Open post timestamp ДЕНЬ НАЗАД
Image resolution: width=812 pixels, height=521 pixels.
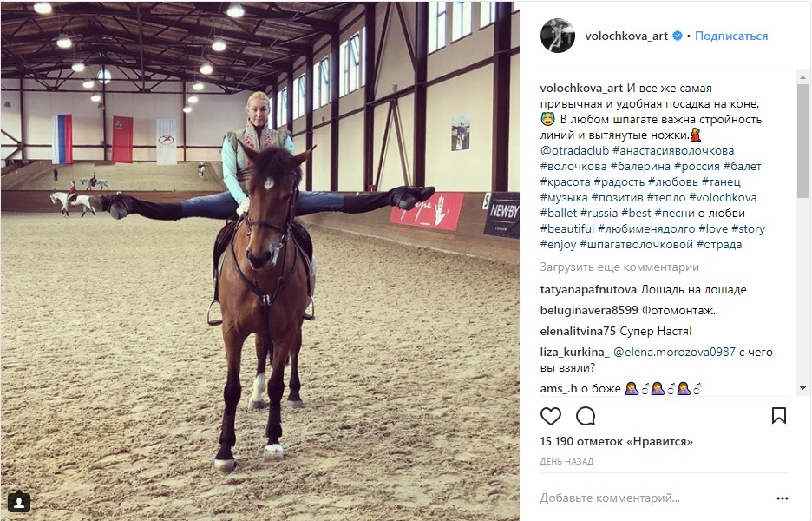click(566, 461)
